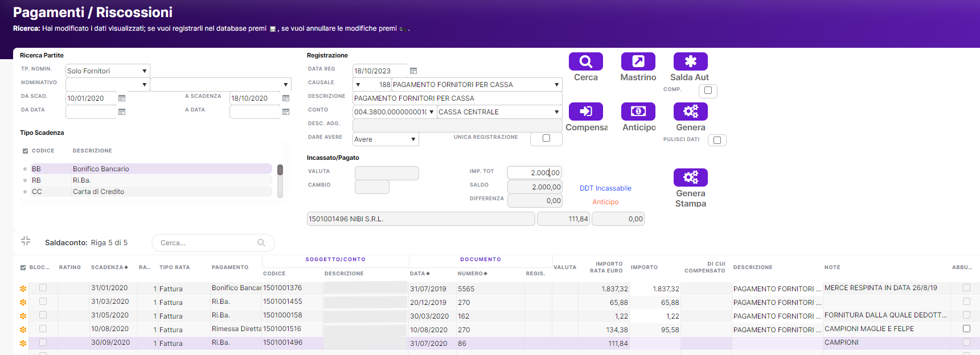Click orange asterisk on 31/05/2020 row
The height and width of the screenshot is (355, 980).
(x=23, y=316)
